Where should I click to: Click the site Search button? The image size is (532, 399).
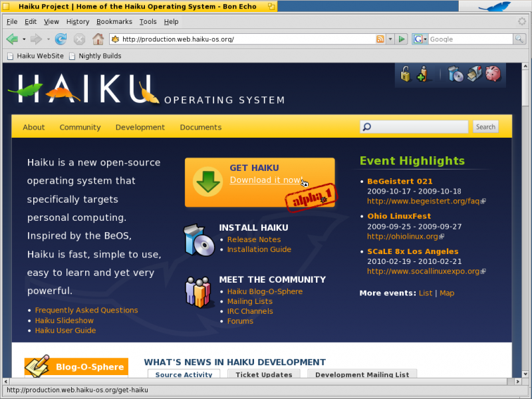coord(485,126)
